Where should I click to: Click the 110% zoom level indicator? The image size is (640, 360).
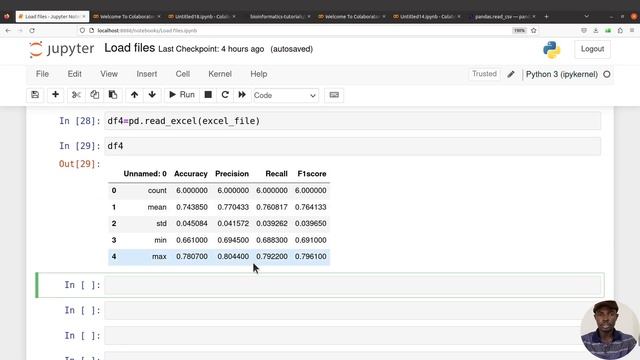(x=519, y=31)
